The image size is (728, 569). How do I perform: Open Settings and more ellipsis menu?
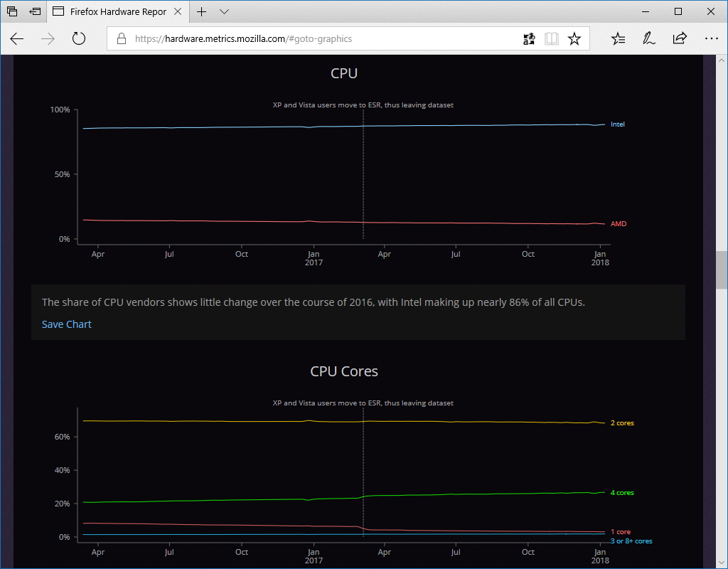[711, 38]
